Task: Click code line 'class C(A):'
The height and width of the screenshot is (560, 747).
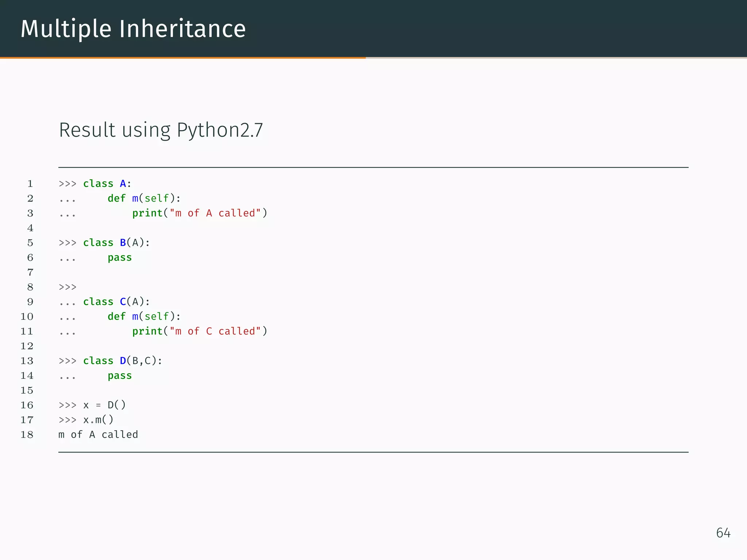Action: (x=116, y=302)
